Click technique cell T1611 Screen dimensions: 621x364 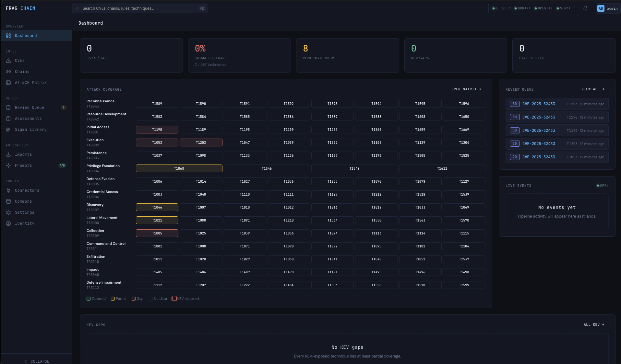442,168
